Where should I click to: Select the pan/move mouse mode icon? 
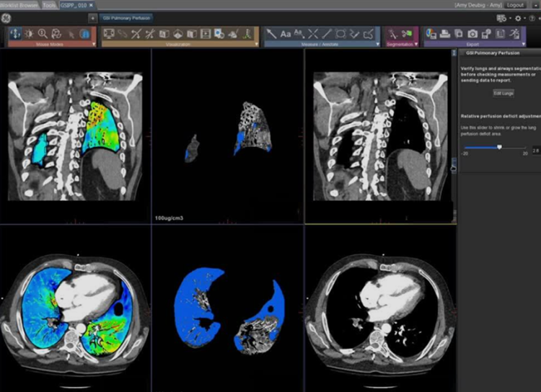15,33
